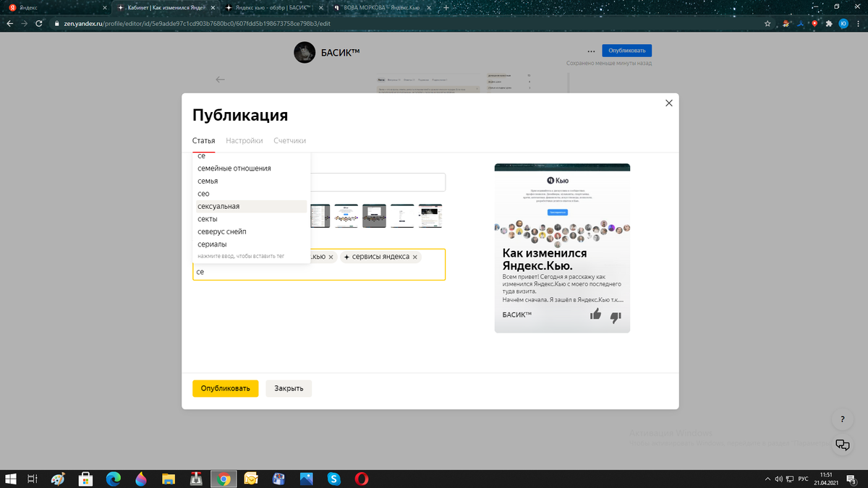Pick the highlighted 'сексуальная' suggestion
Image resolution: width=868 pixels, height=488 pixels.
tap(252, 206)
